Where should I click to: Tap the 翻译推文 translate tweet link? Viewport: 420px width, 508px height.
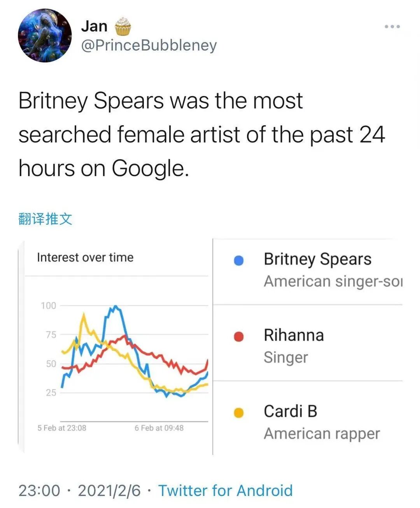point(45,219)
